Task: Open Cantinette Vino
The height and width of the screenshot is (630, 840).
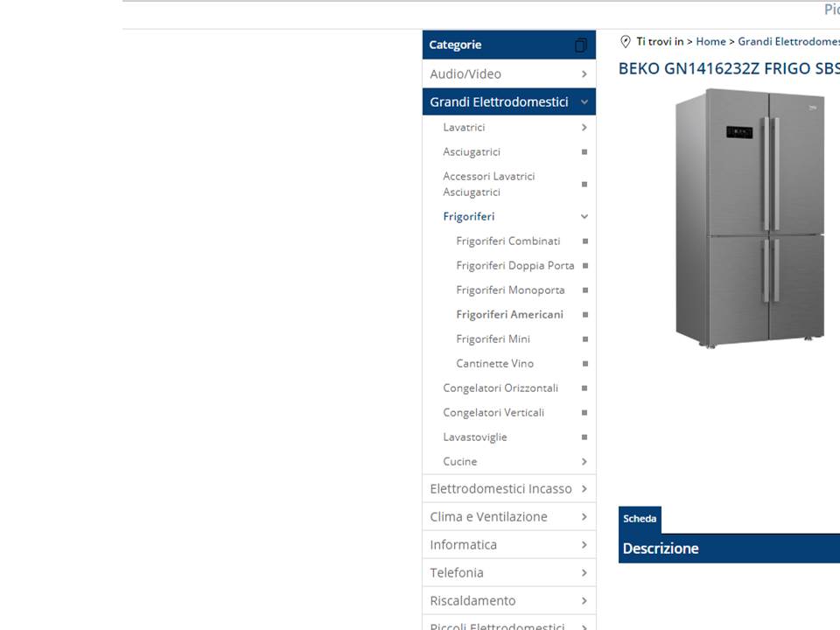Action: [495, 364]
